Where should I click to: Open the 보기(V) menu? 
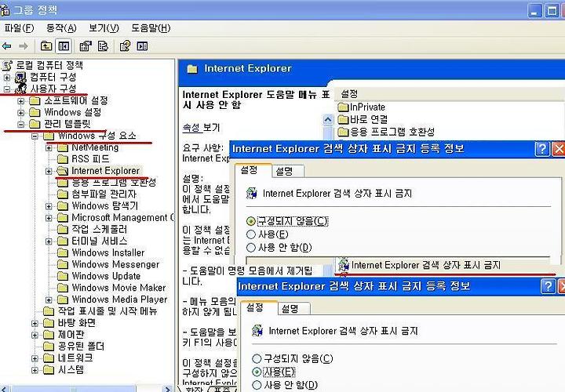(104, 28)
